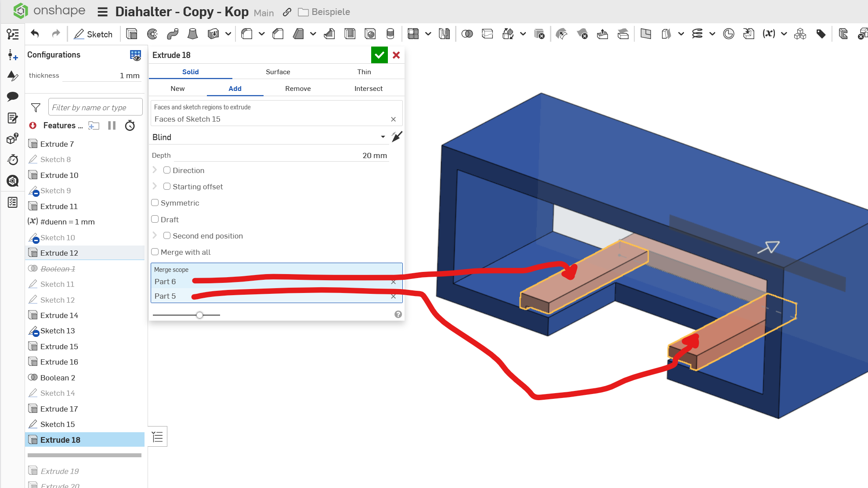Open the Variable (x) tool
Screen dimensions: 868x488
tap(769, 34)
